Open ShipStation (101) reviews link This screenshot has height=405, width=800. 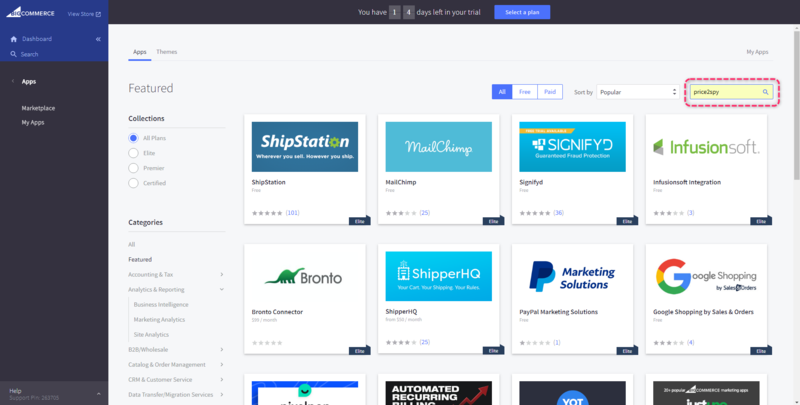point(292,213)
